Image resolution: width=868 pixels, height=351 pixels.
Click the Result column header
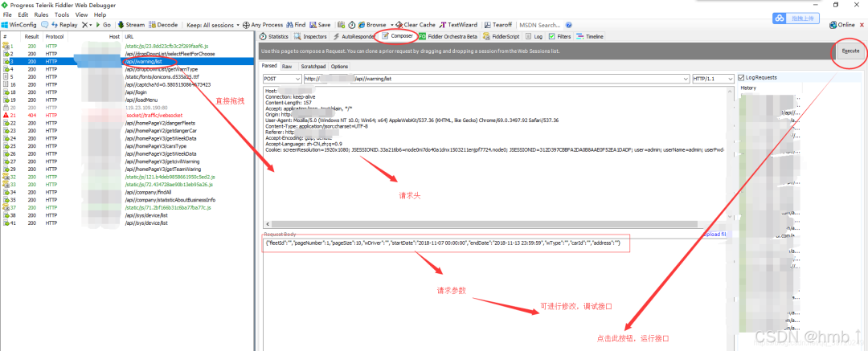31,36
